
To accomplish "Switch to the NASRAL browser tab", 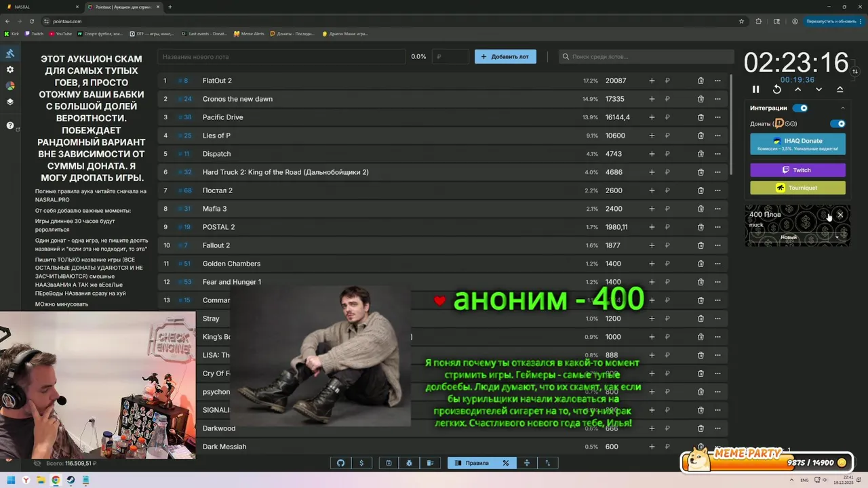I will point(42,7).
